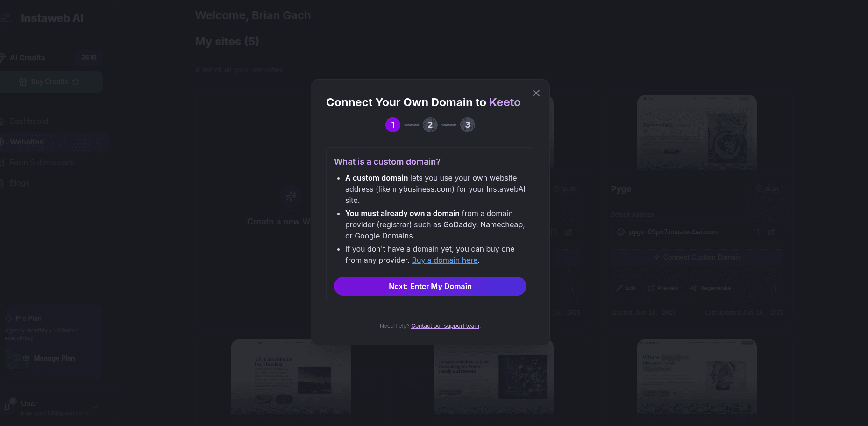The width and height of the screenshot is (868, 426).
Task: Open the external link icon beside the Pyge address
Action: [x=772, y=232]
